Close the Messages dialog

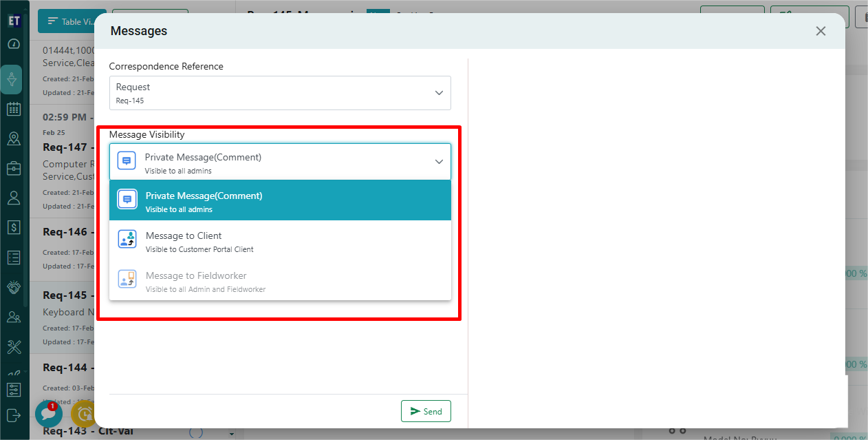tap(820, 31)
